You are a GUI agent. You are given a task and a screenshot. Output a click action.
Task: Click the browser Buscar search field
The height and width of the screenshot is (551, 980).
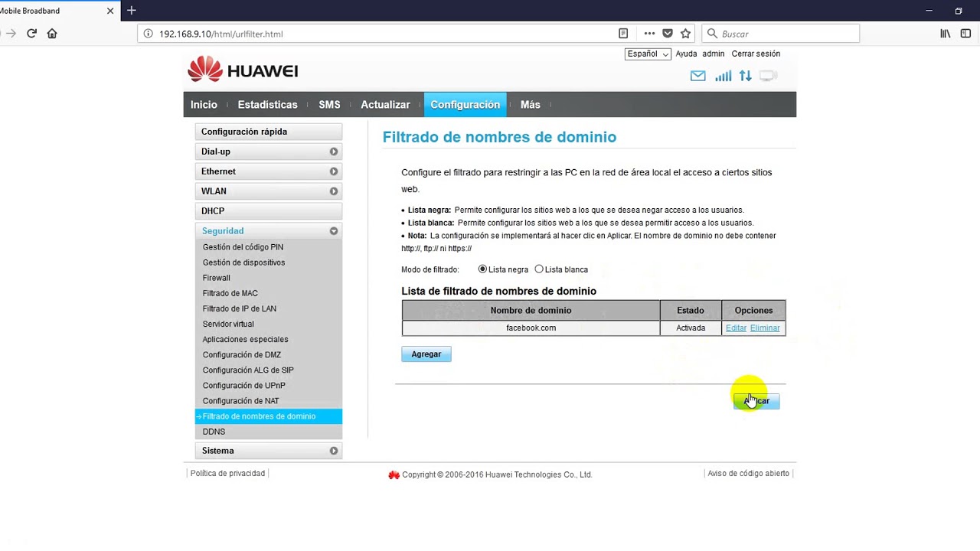(x=781, y=34)
